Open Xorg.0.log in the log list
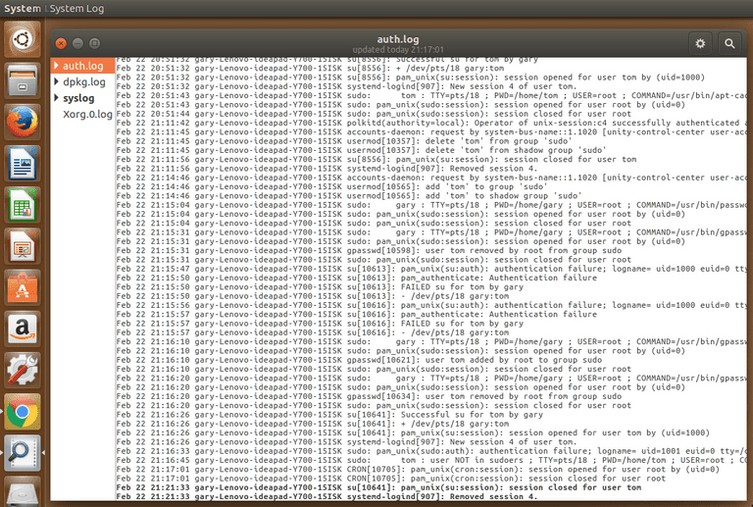The width and height of the screenshot is (753, 507). point(87,114)
